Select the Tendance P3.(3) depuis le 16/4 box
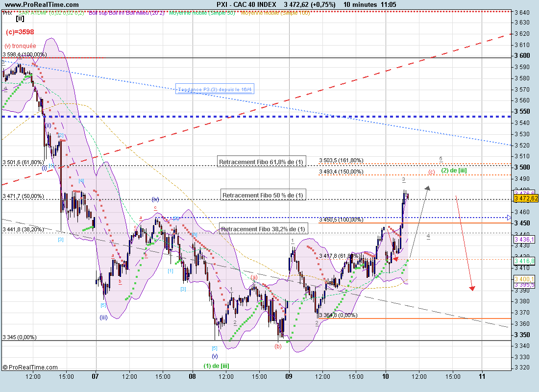539x392 pixels. (215, 89)
